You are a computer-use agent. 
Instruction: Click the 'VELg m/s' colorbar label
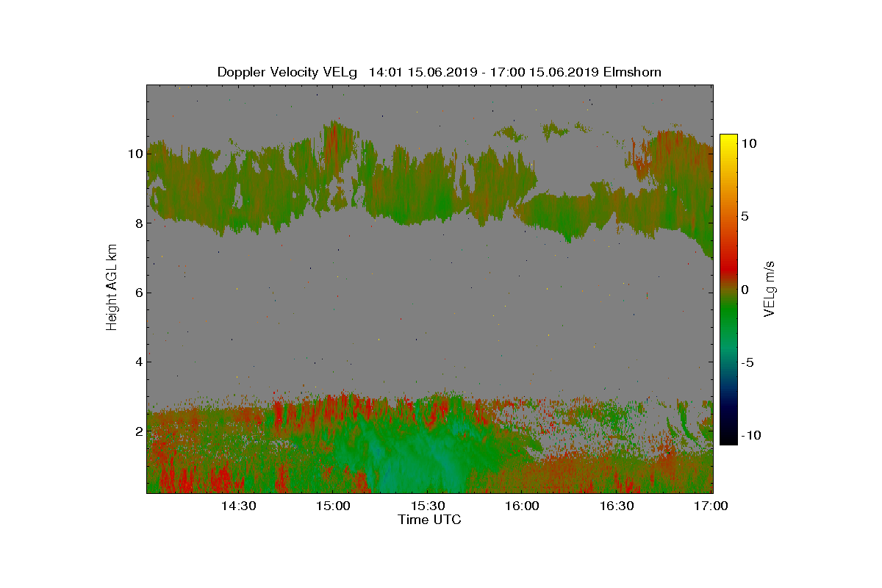click(x=771, y=289)
